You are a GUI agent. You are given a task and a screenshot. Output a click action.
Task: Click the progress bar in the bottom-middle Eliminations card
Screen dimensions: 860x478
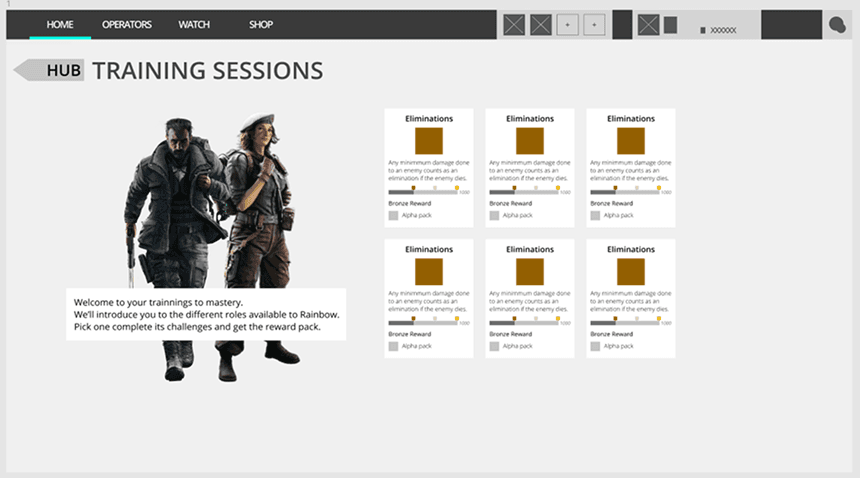tap(524, 323)
